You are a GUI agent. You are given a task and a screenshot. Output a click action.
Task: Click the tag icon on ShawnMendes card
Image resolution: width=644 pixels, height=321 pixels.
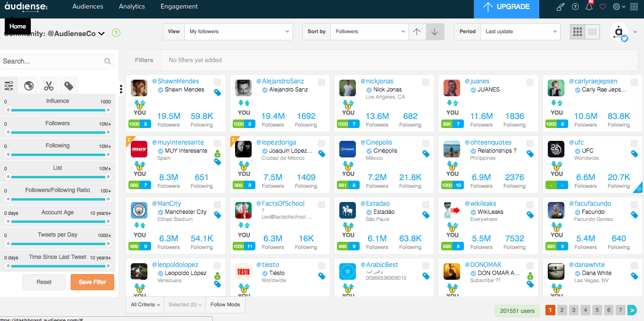coord(218,92)
